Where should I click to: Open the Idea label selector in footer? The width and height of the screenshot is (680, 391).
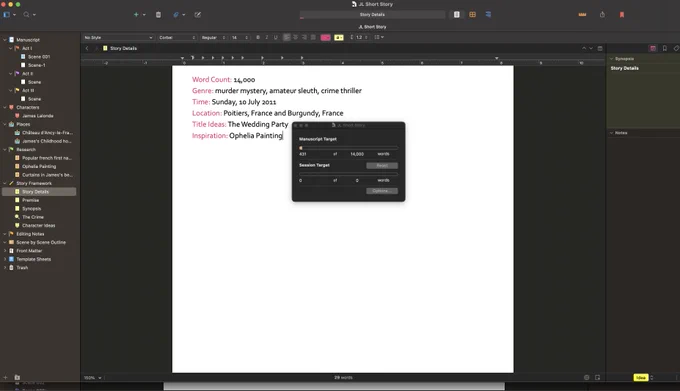point(643,378)
